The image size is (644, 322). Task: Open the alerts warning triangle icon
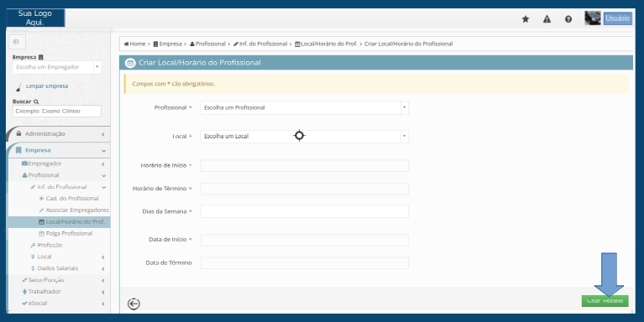click(x=547, y=19)
